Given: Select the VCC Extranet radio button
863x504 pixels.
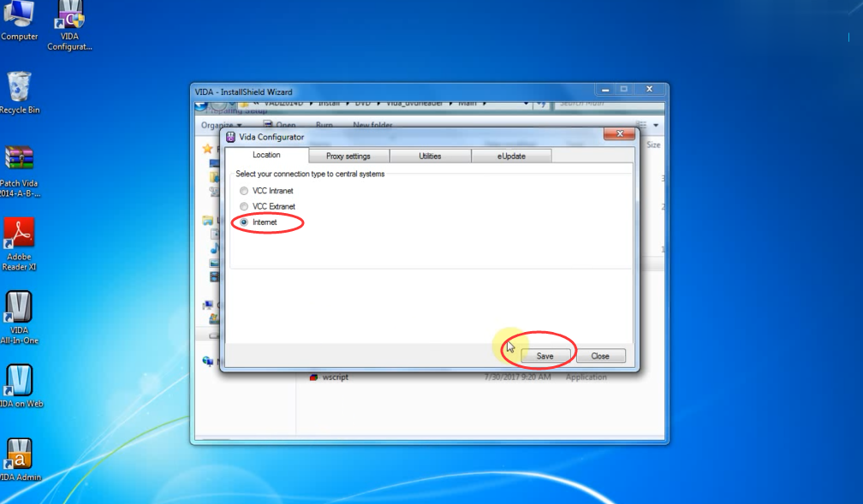Looking at the screenshot, I should pos(244,206).
